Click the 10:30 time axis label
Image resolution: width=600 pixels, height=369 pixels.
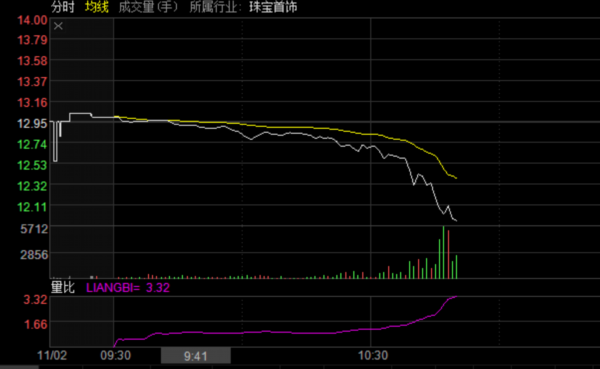(373, 356)
